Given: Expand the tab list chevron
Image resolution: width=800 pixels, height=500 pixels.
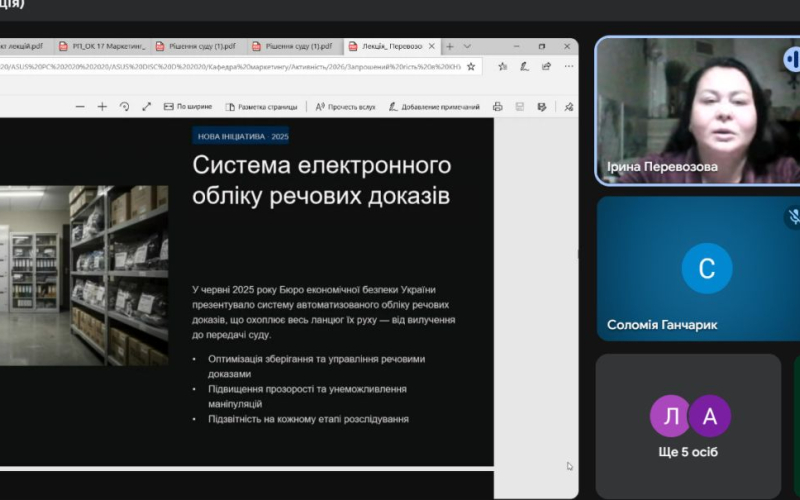Looking at the screenshot, I should click(x=467, y=46).
